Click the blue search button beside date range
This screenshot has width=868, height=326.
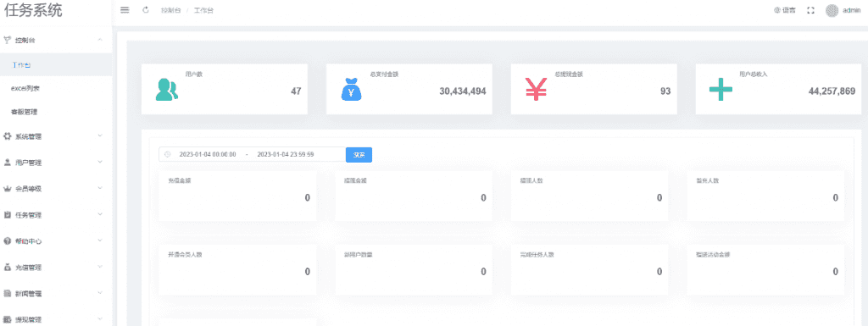tap(359, 155)
